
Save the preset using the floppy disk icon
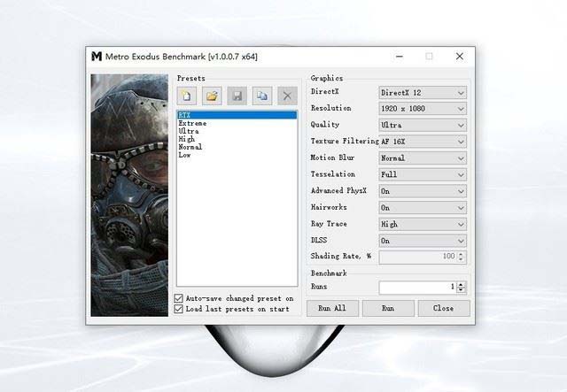coord(237,96)
